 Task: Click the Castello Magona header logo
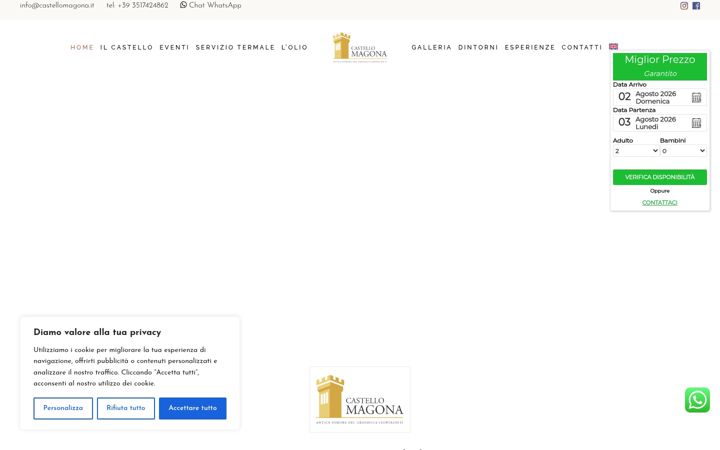tap(360, 47)
